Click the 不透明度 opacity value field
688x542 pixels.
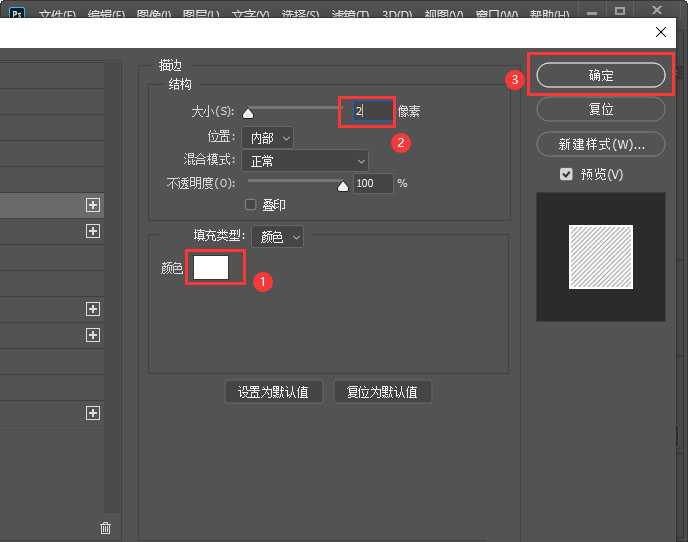[373, 184]
